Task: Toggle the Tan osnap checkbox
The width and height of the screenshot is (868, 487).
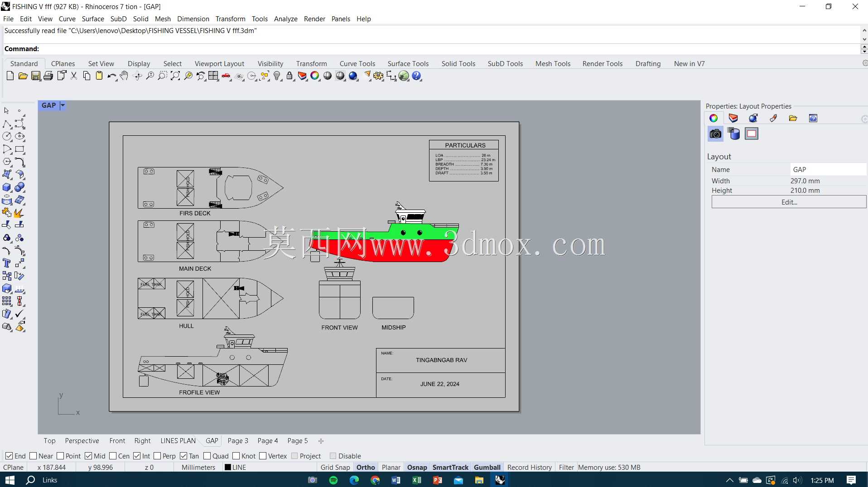Action: pyautogui.click(x=183, y=456)
